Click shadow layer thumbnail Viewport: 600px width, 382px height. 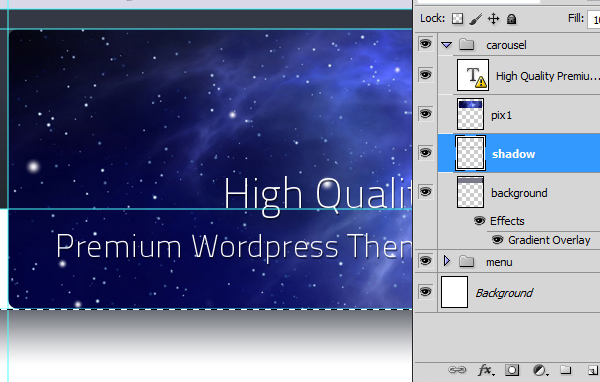click(x=470, y=153)
